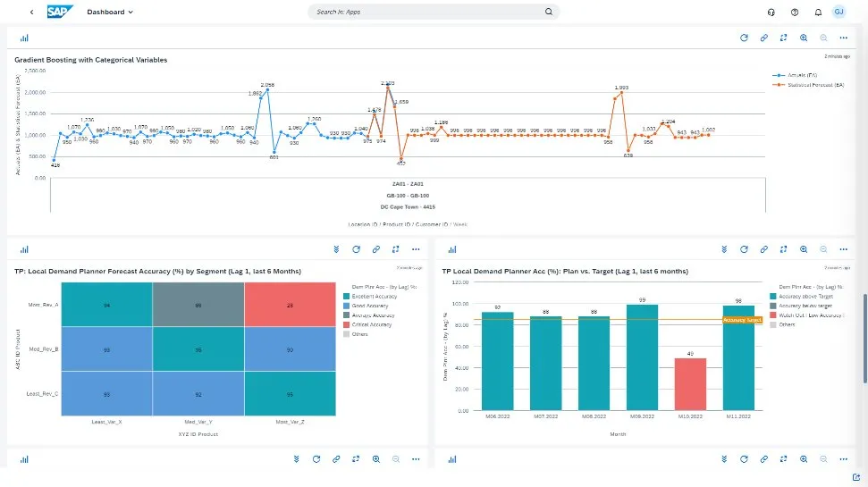Toggle Critical Accuracy legend entry
This screenshot has height=487, width=868.
pos(369,324)
